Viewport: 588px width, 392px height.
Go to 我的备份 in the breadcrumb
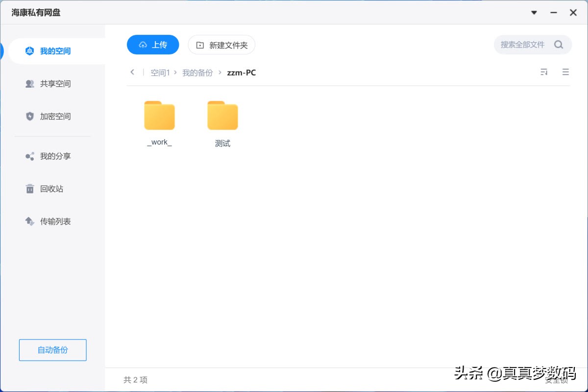[197, 72]
